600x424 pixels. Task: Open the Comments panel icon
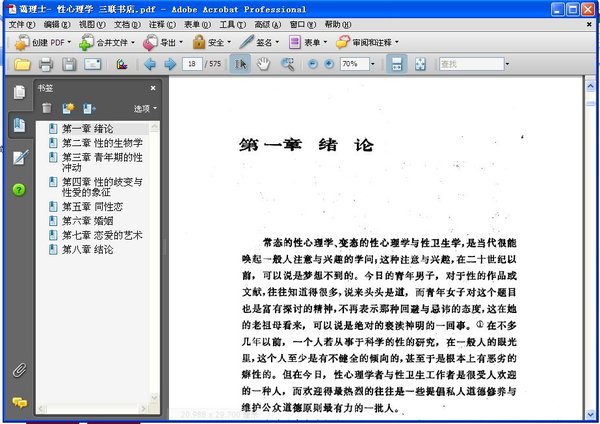19,402
